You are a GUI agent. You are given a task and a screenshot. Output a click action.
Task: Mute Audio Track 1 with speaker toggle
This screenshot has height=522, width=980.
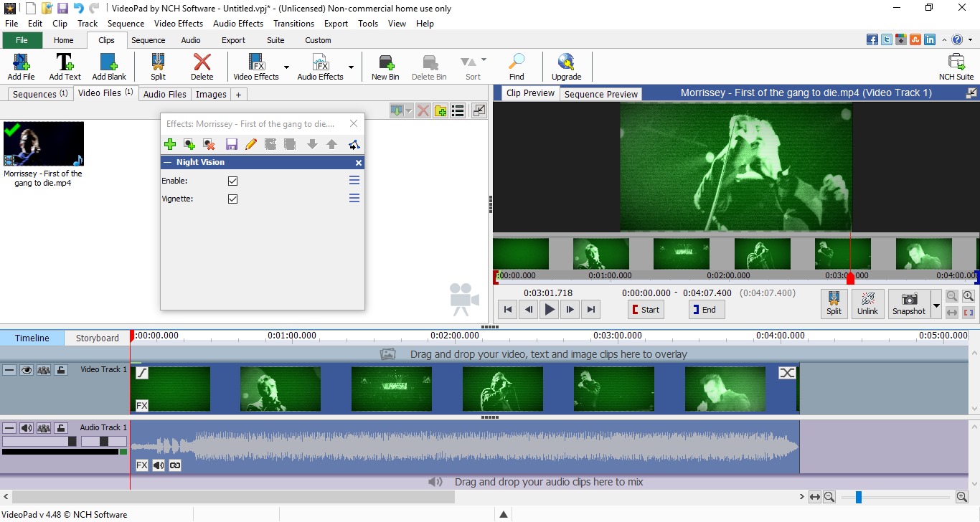pos(27,428)
